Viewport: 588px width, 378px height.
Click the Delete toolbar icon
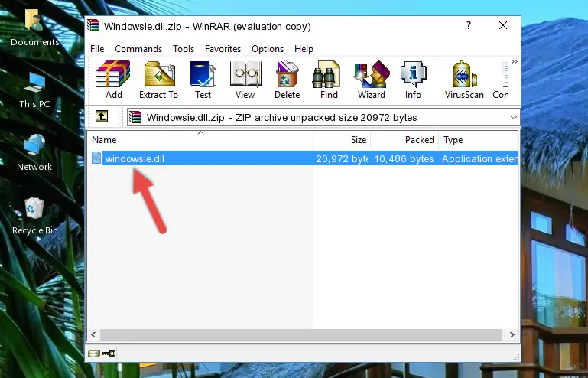[288, 80]
